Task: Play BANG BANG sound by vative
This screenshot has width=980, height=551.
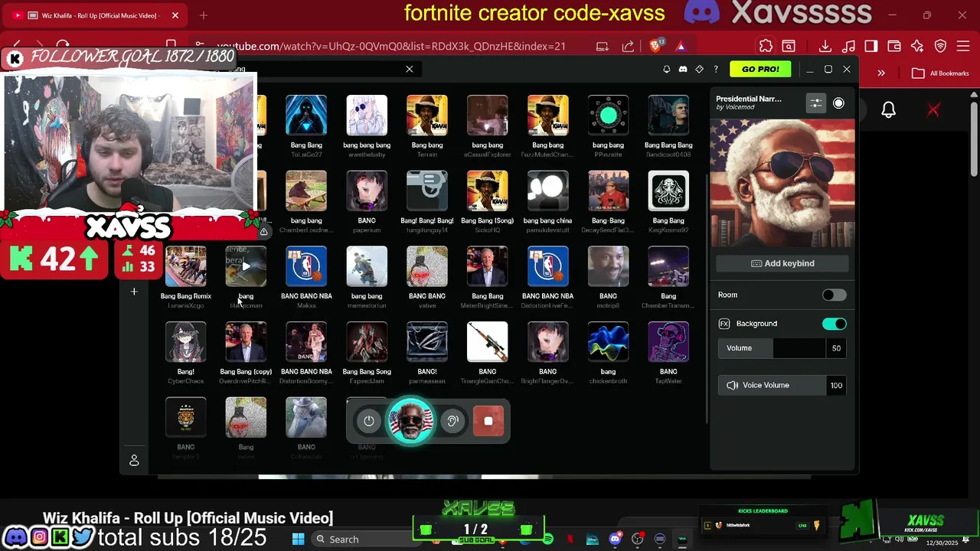Action: click(427, 266)
